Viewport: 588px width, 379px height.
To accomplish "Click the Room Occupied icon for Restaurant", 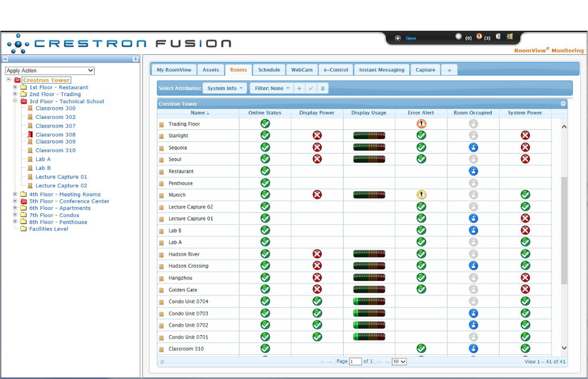I will click(473, 171).
